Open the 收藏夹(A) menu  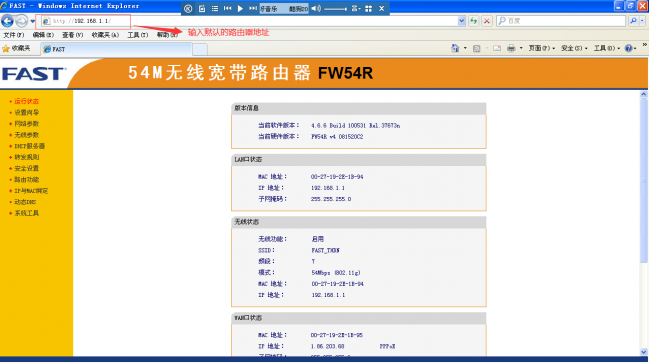[x=105, y=35]
